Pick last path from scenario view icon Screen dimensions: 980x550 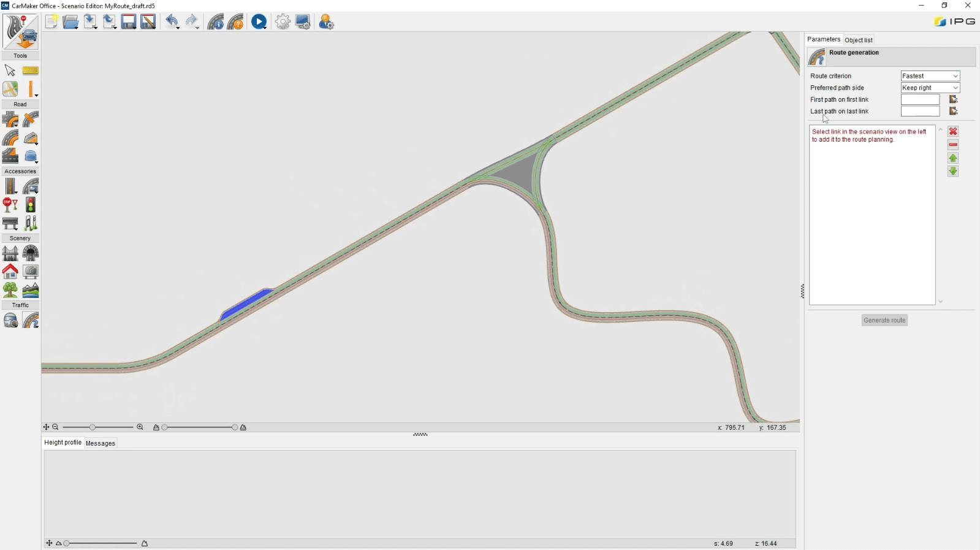(953, 111)
